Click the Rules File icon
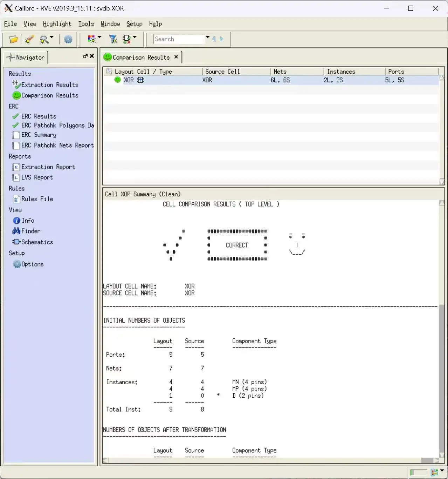 click(x=16, y=199)
